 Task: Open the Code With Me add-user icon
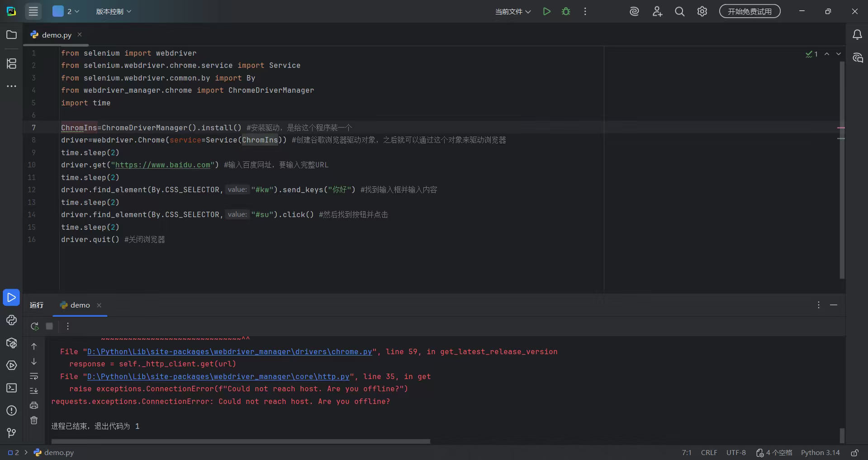pyautogui.click(x=657, y=11)
